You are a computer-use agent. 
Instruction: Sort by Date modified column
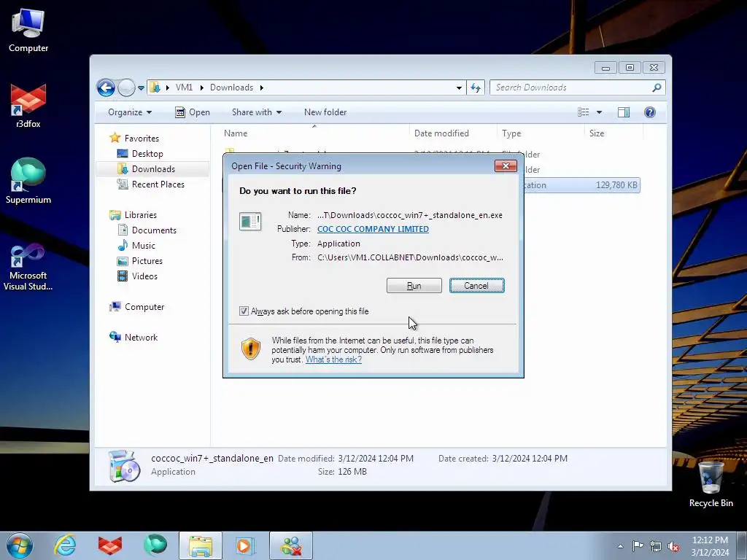452,133
